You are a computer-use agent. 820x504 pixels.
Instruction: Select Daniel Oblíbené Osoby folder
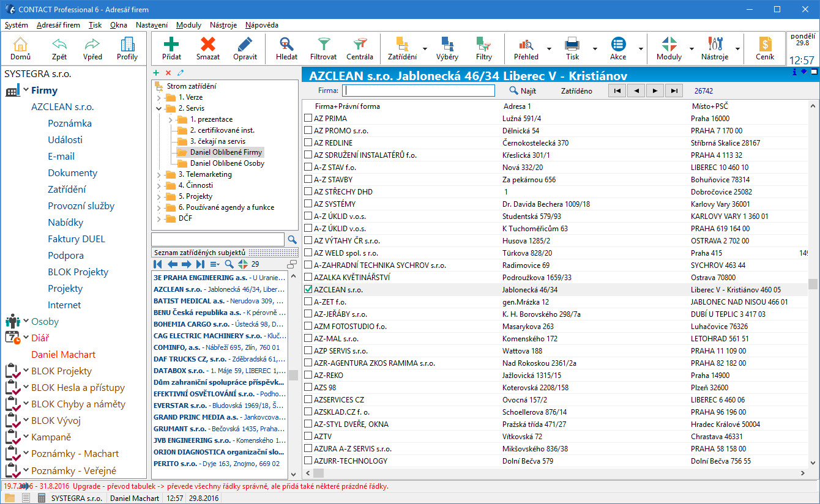click(227, 163)
